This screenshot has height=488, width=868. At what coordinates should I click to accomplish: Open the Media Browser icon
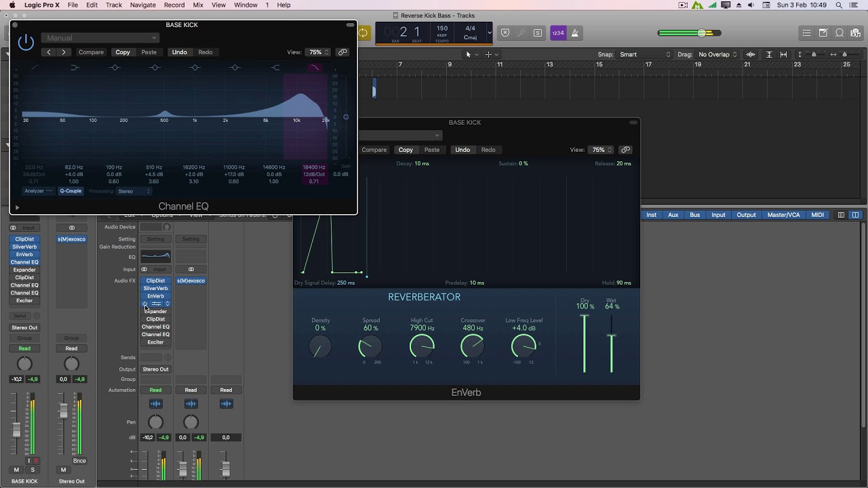[856, 33]
